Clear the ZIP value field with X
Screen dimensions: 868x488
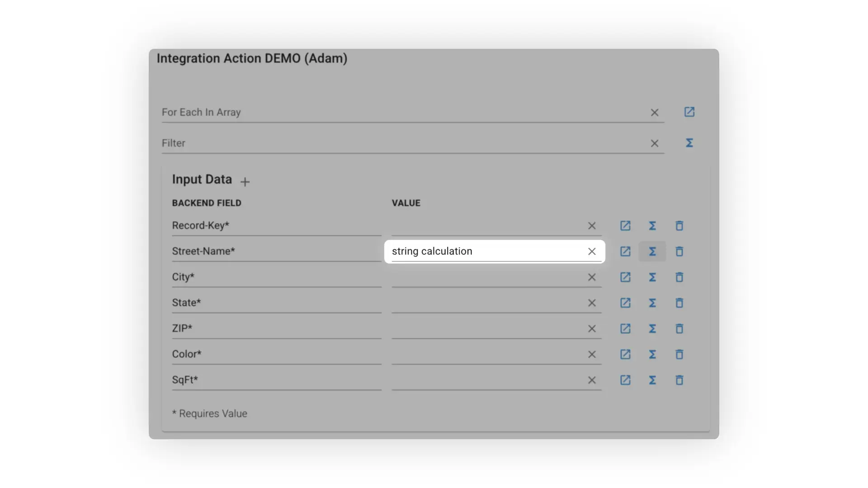[x=591, y=328]
